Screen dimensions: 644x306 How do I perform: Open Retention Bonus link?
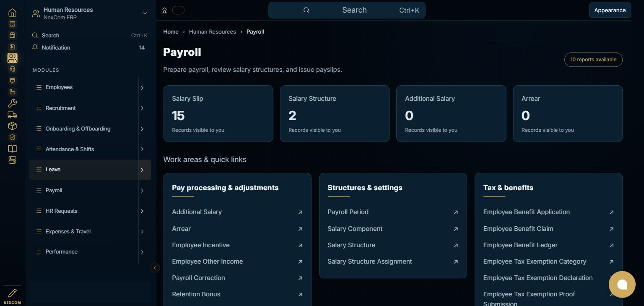coord(196,294)
